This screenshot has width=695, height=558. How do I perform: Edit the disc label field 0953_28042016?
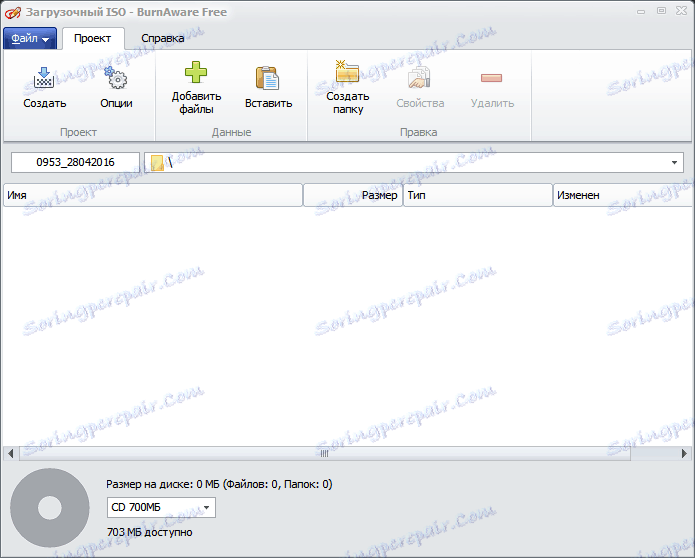[x=75, y=162]
